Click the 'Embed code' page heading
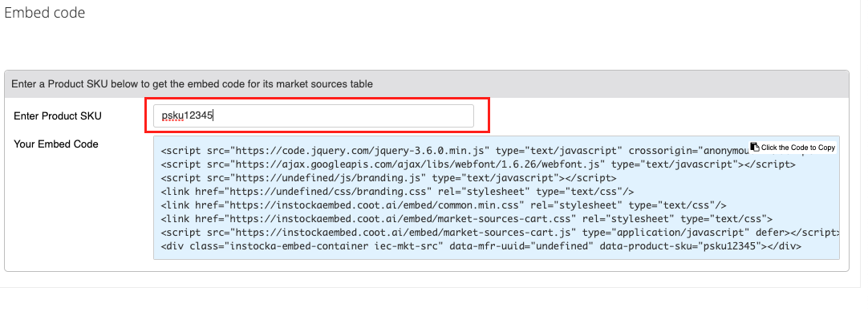The image size is (868, 312). tap(45, 13)
